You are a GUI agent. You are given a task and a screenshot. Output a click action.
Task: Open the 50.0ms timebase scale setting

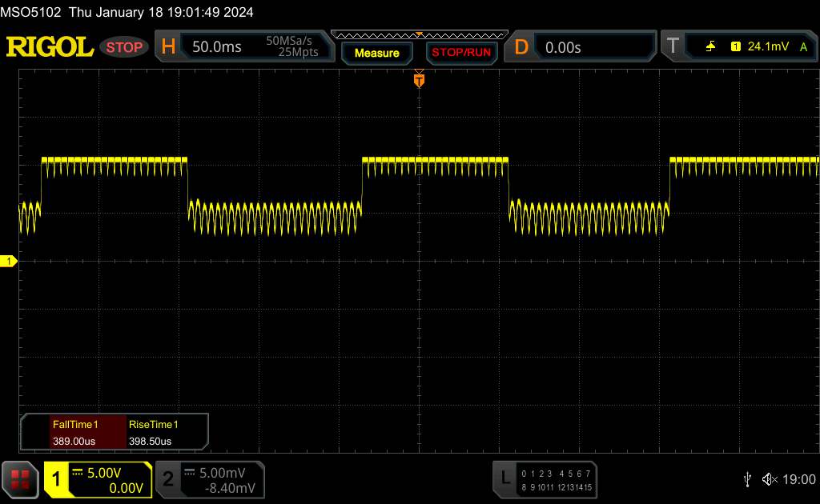click(x=216, y=47)
